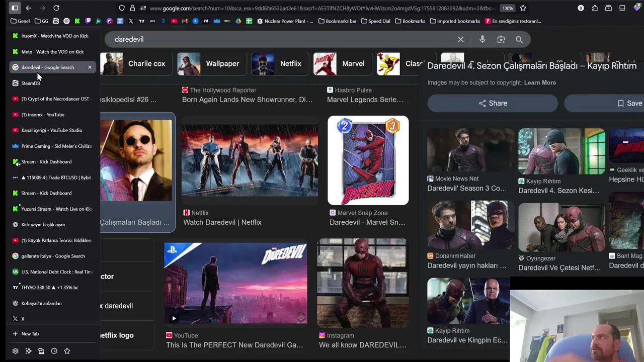Switch to gallarate italya Google Search tab
The image size is (644, 362).
pos(52,256)
